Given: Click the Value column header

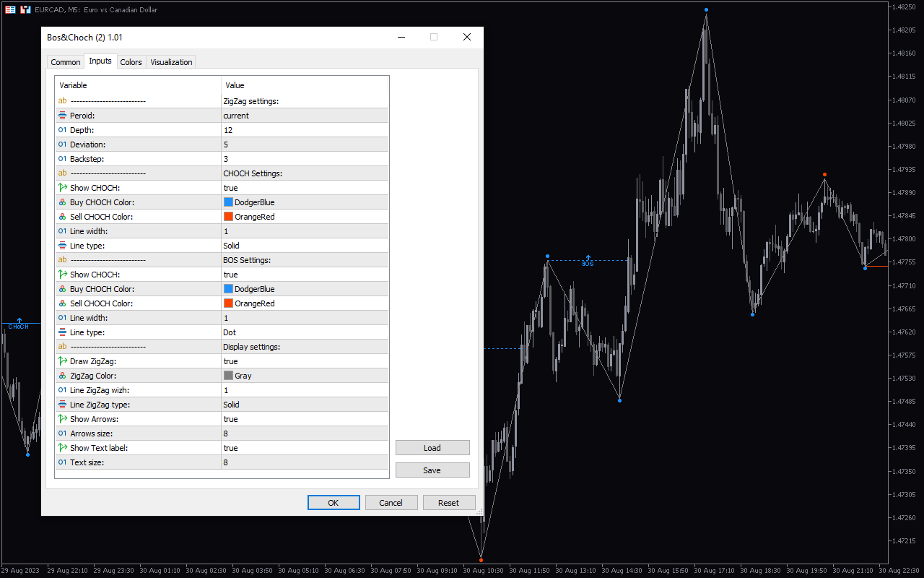Looking at the screenshot, I should 305,85.
